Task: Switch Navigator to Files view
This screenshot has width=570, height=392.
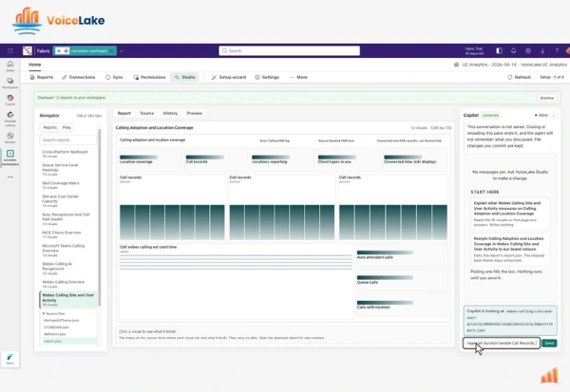Action: [66, 127]
